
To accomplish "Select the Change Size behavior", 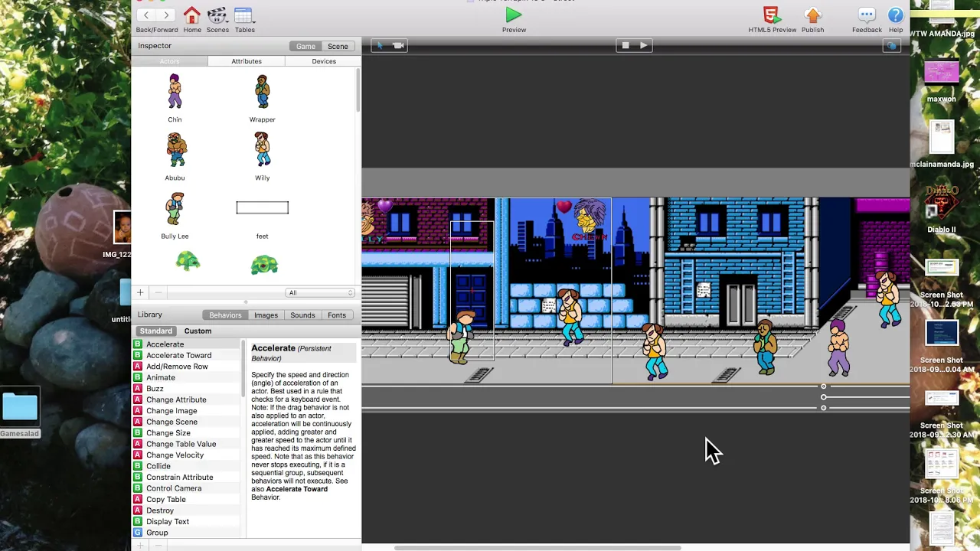I will pos(187,433).
